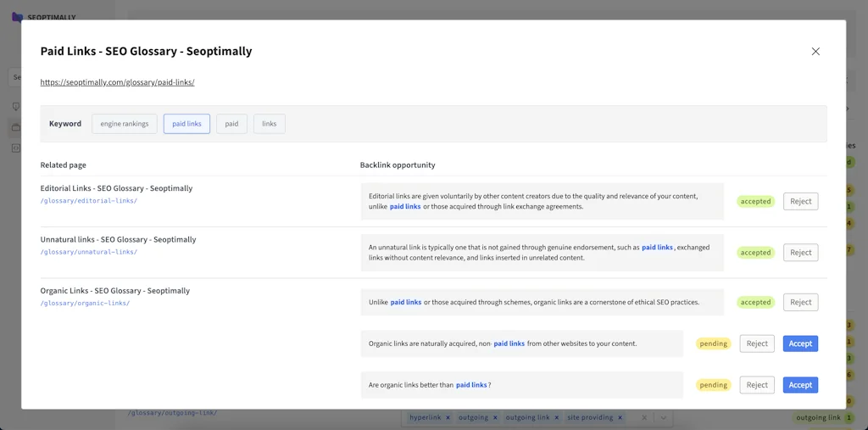Image resolution: width=868 pixels, height=430 pixels.
Task: Select the 'paid links' keyword chip
Action: (186, 124)
